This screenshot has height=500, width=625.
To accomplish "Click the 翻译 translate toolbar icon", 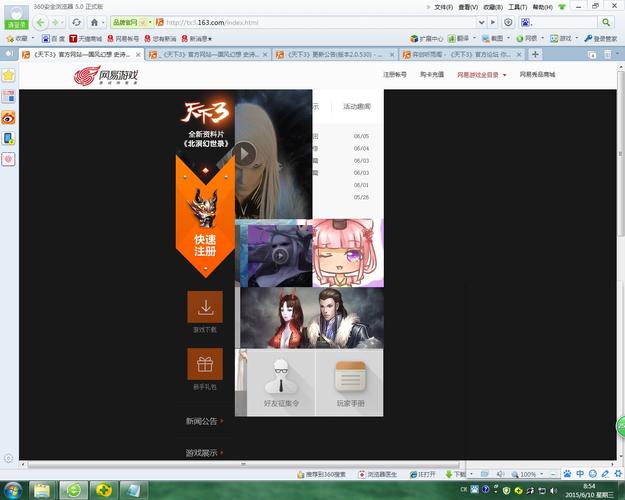I will [x=458, y=39].
